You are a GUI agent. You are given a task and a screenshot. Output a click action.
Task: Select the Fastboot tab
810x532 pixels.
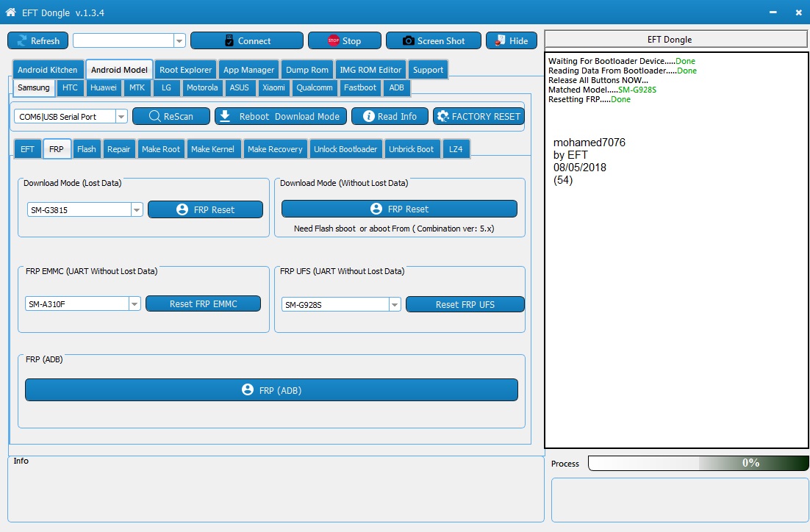coord(360,87)
